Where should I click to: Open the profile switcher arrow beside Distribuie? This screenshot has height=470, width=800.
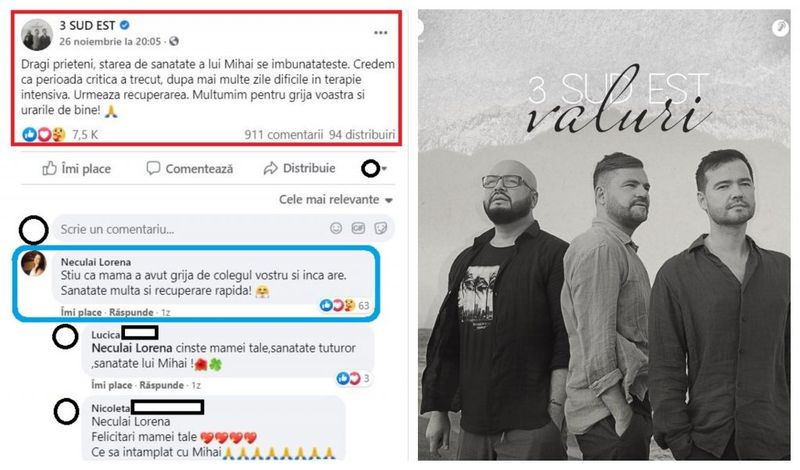(384, 168)
